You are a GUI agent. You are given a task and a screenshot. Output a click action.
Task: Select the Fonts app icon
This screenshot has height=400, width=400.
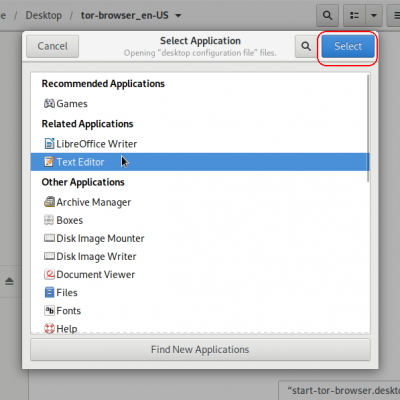coord(49,311)
